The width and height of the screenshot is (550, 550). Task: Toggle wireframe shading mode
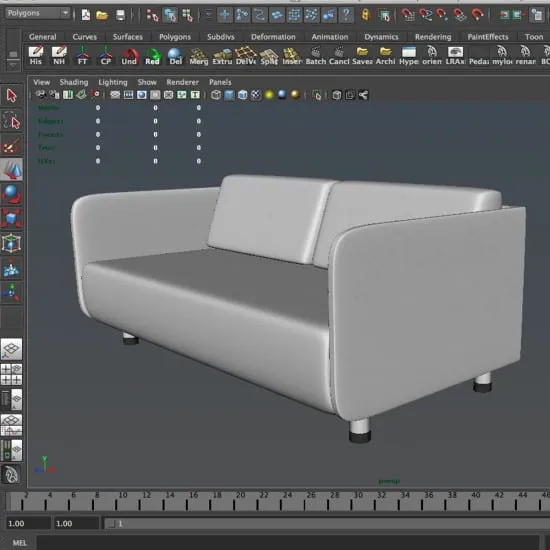(x=216, y=95)
